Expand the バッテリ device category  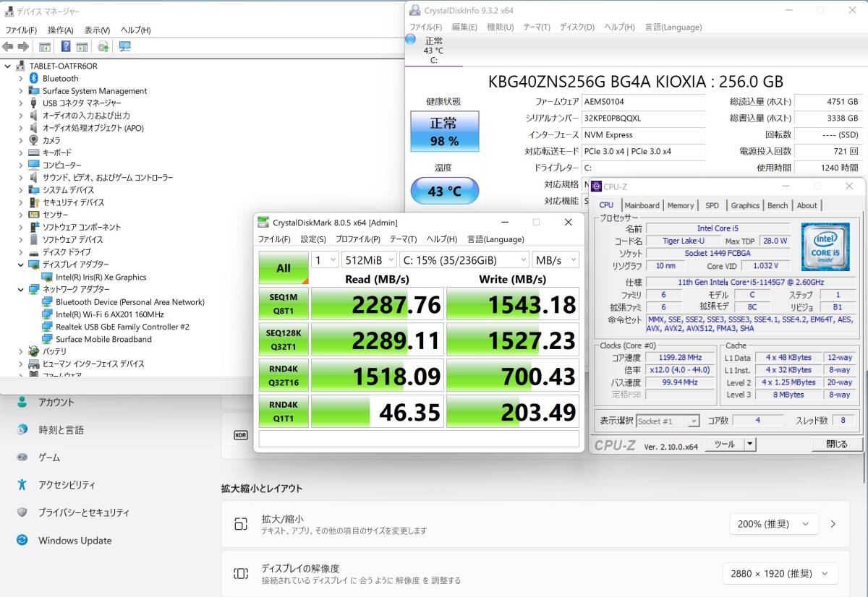pos(21,351)
